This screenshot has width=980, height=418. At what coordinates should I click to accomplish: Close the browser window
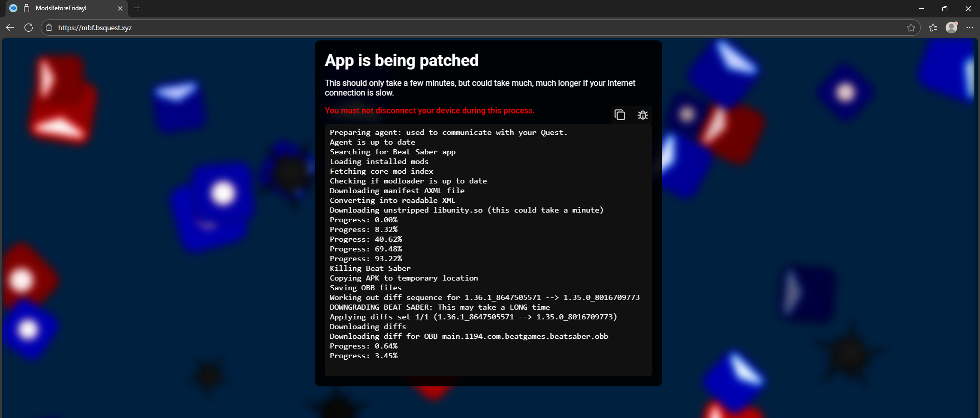tap(968, 8)
